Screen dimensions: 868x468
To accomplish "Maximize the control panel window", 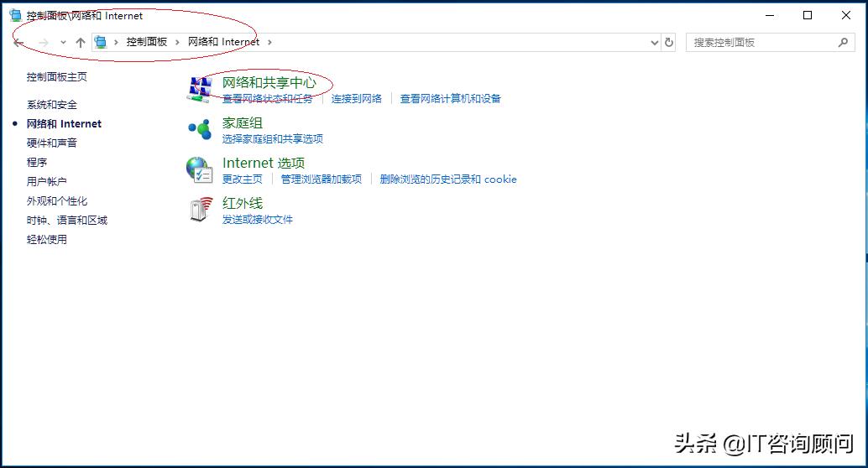I will 808,15.
